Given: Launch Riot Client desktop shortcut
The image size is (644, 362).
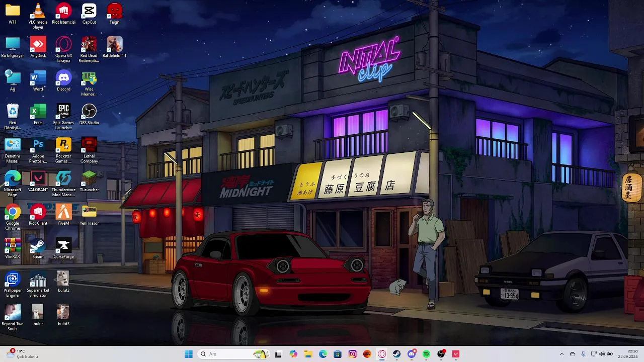Looking at the screenshot, I should point(38,215).
